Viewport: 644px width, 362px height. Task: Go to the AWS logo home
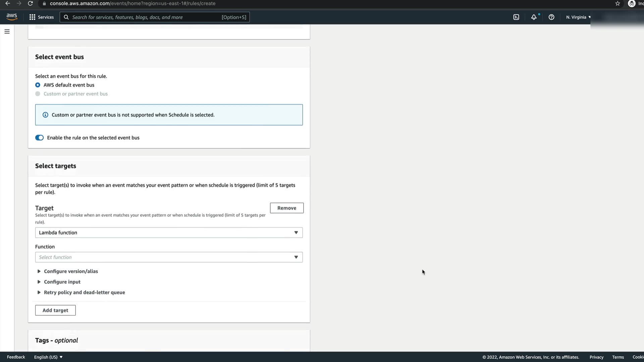(x=12, y=17)
